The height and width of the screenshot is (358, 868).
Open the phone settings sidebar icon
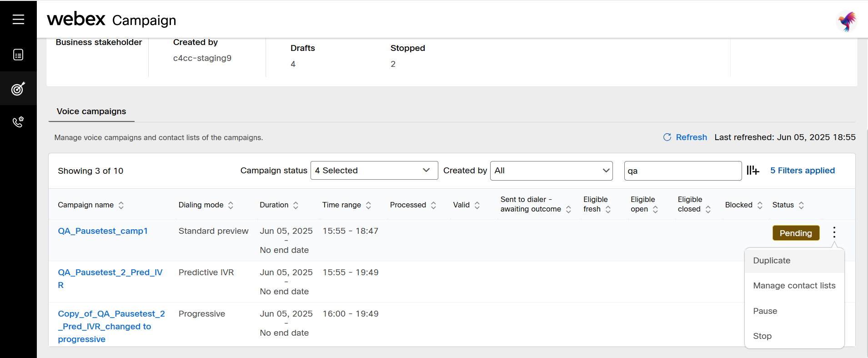pyautogui.click(x=18, y=122)
